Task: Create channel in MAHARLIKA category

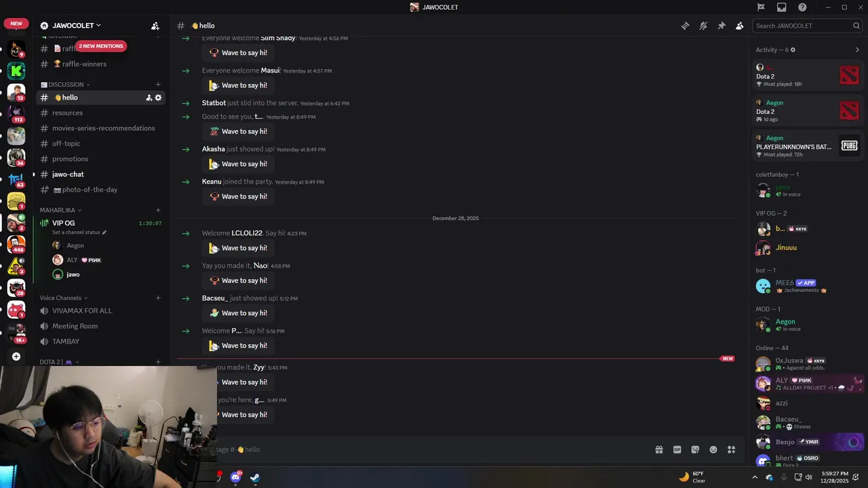Action: tap(158, 210)
